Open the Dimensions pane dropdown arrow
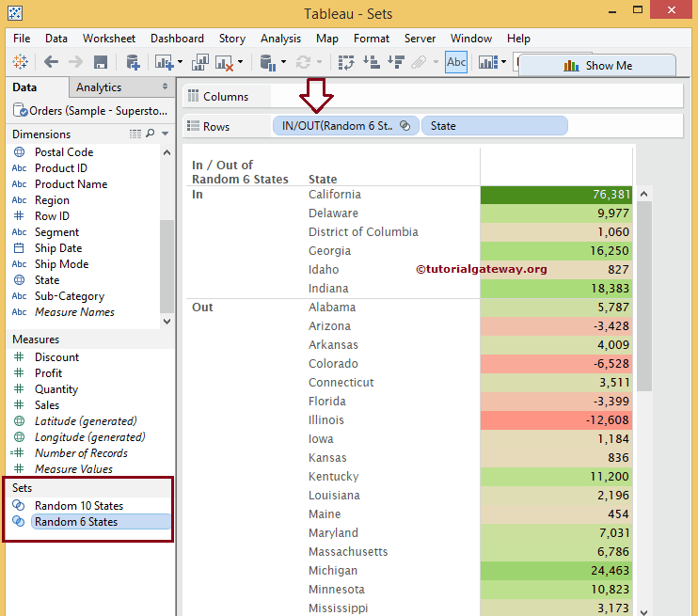698x616 pixels. point(166,134)
